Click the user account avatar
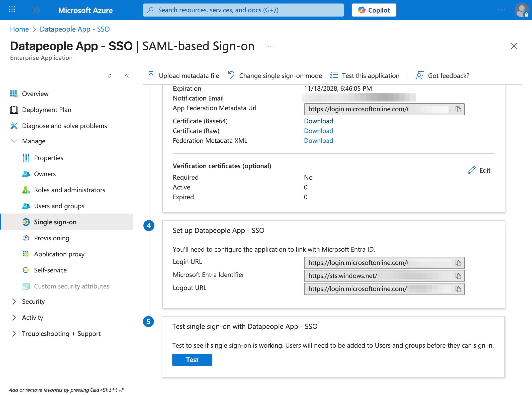Screen dimensions: 532x395 pos(521,10)
